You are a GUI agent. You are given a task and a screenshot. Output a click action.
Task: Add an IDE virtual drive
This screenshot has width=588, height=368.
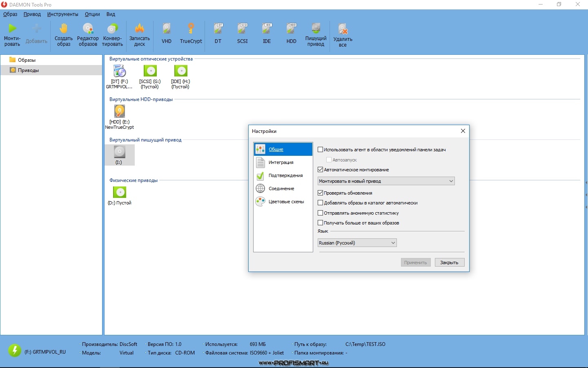[267, 34]
